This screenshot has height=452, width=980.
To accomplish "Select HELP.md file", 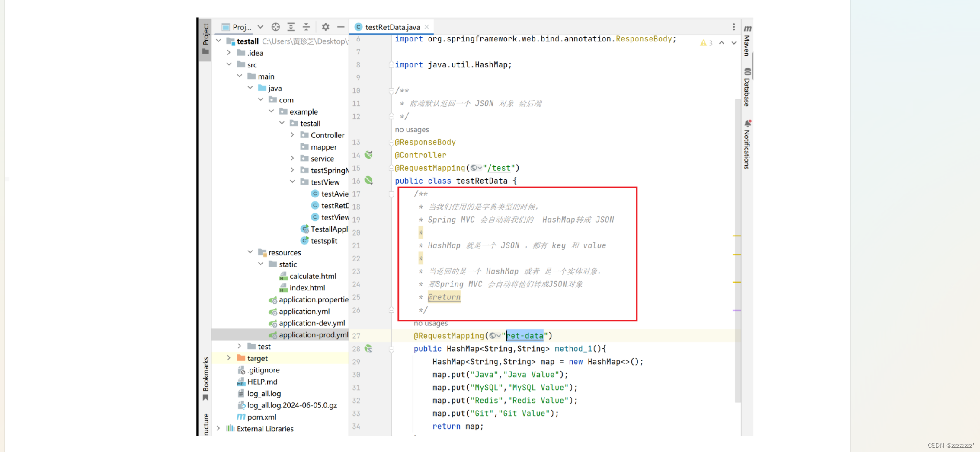I will pyautogui.click(x=257, y=382).
